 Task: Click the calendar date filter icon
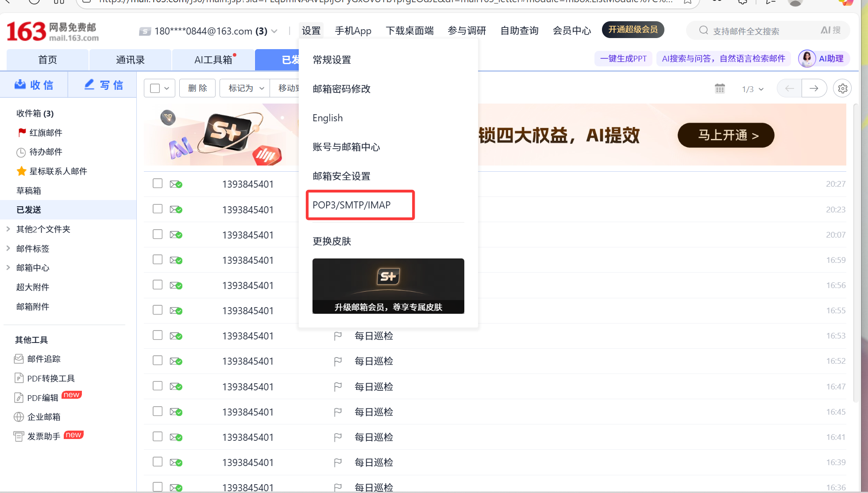coord(720,89)
